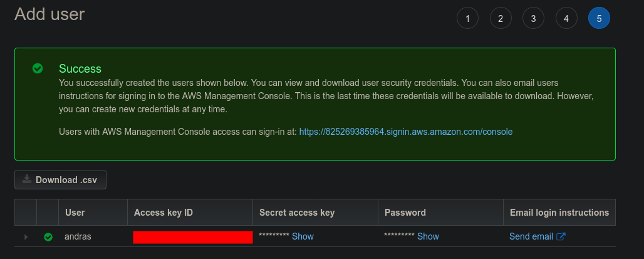Click the green Success checkmark icon
This screenshot has height=259, width=644.
point(38,68)
